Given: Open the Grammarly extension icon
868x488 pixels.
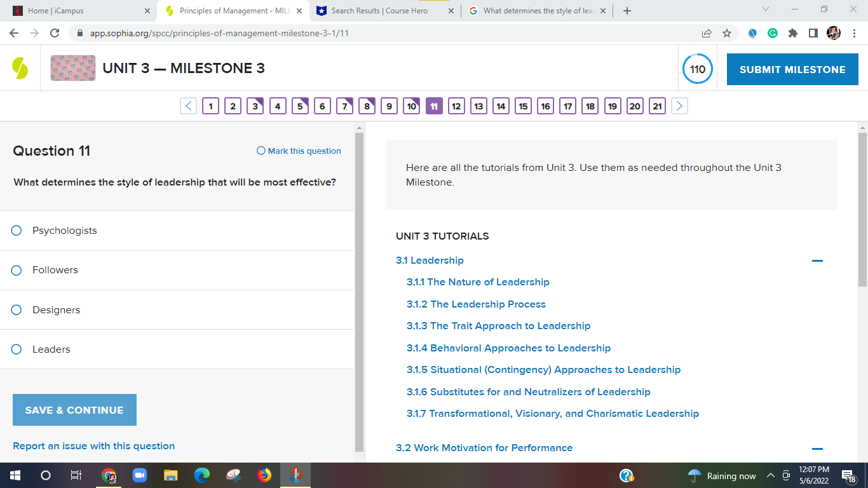Looking at the screenshot, I should tap(773, 33).
